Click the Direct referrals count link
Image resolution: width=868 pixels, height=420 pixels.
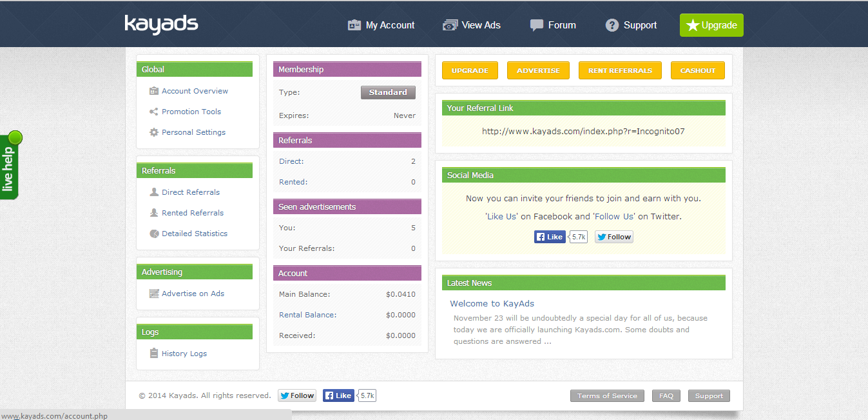pyautogui.click(x=291, y=161)
